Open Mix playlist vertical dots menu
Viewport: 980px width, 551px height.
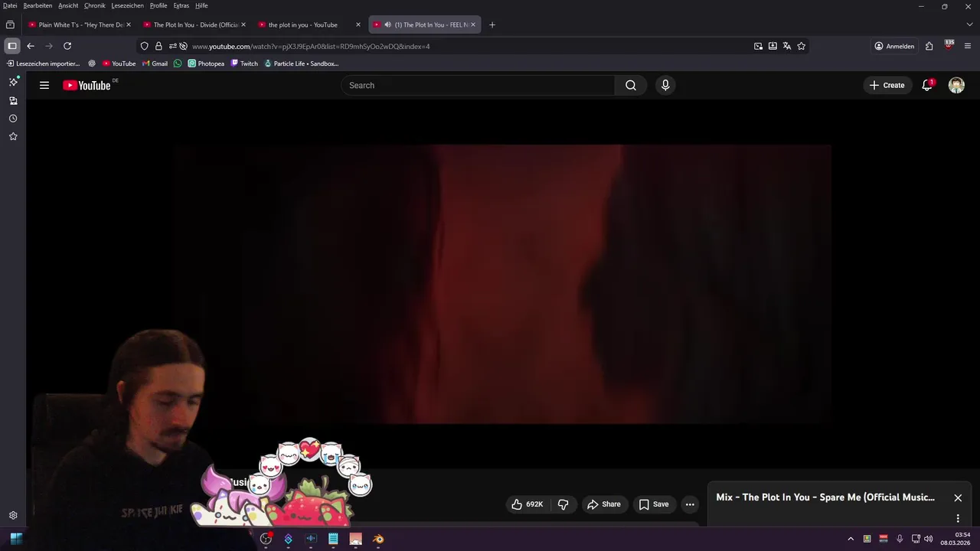coord(958,518)
